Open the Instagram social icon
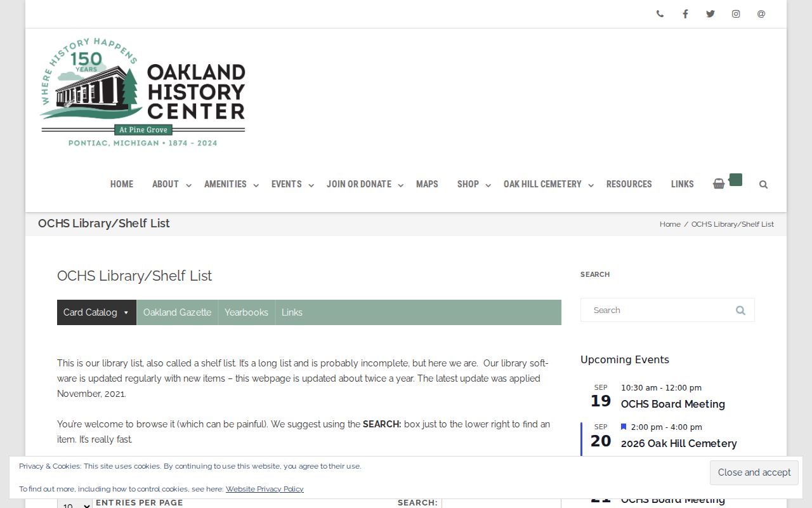Image resolution: width=812 pixels, height=508 pixels. tap(736, 14)
